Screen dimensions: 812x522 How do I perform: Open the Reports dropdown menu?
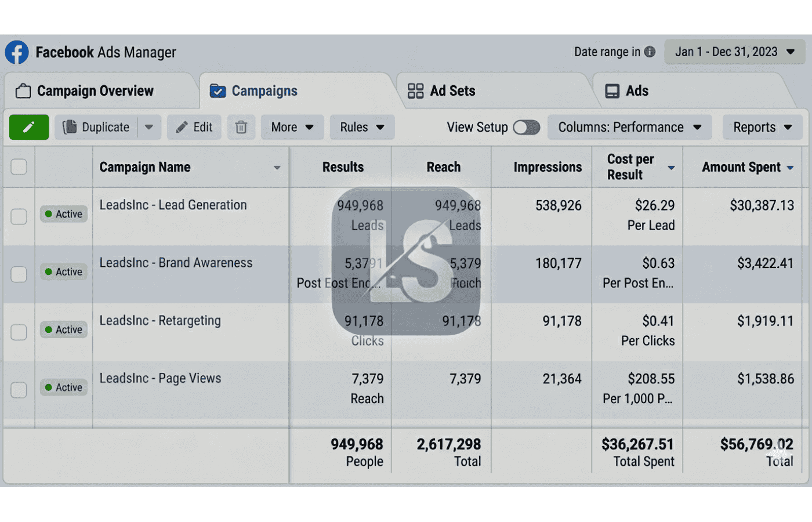(x=762, y=127)
